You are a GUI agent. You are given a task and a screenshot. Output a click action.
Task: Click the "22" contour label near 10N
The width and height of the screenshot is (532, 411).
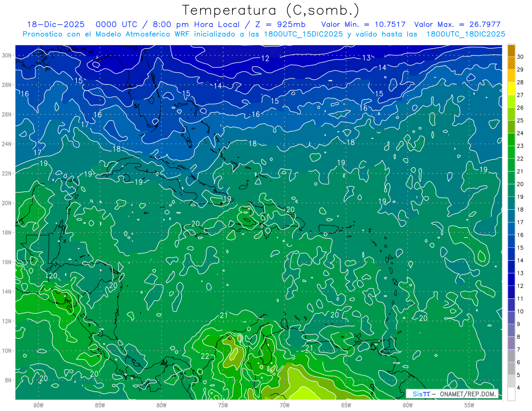(205, 356)
